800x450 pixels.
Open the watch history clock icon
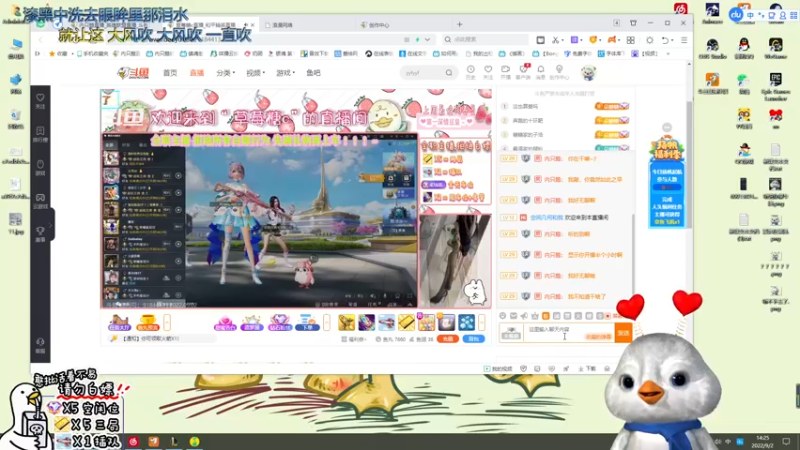pyautogui.click(x=470, y=71)
